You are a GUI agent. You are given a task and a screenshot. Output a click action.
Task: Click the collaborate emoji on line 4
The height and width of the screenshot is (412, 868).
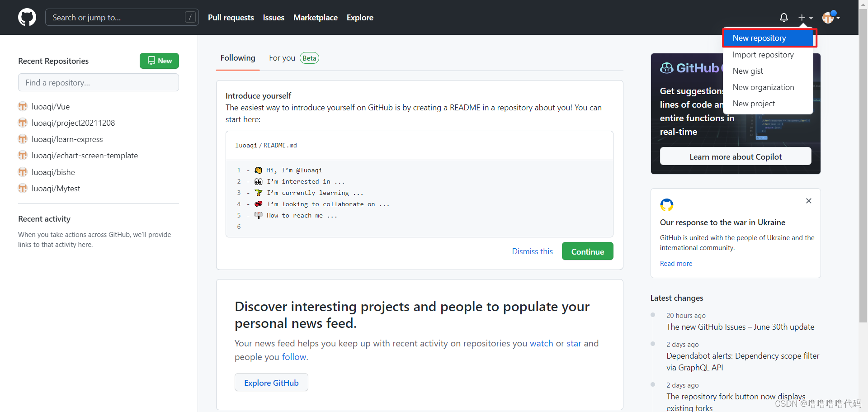coord(258,204)
